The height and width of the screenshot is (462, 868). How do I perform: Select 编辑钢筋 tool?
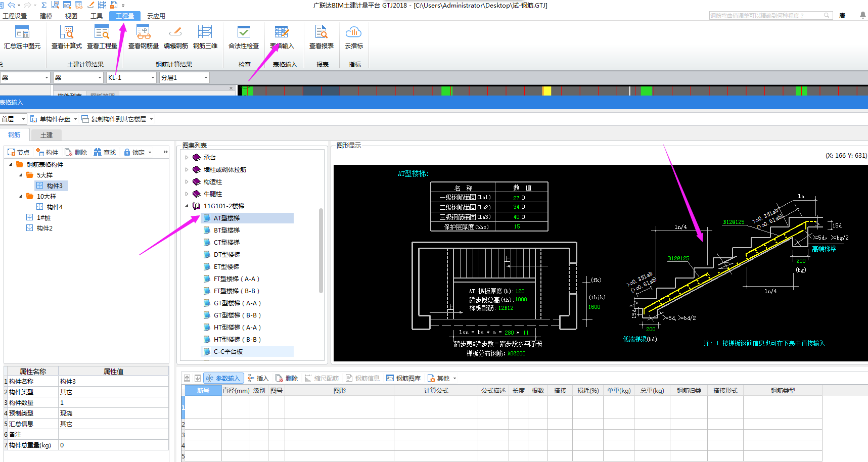176,37
